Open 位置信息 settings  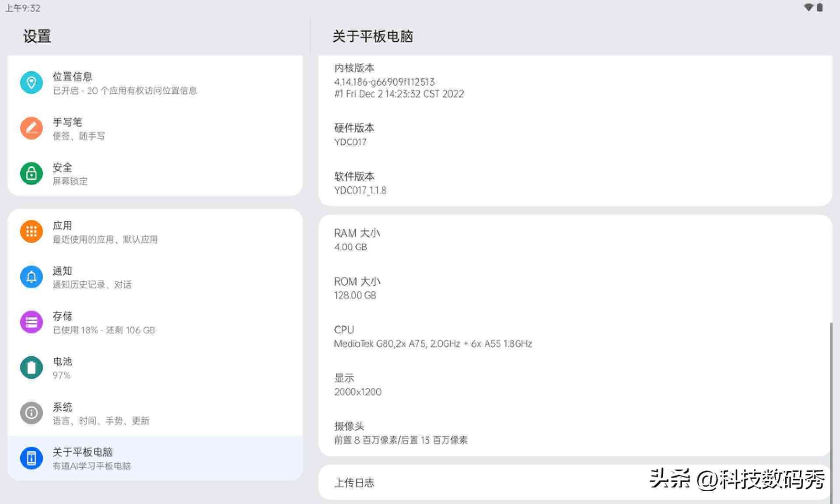coord(155,83)
